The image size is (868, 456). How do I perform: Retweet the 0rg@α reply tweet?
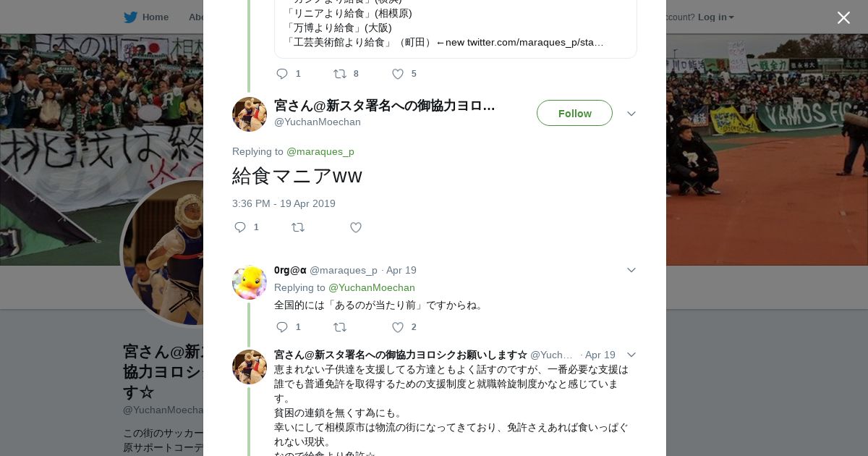tap(339, 327)
